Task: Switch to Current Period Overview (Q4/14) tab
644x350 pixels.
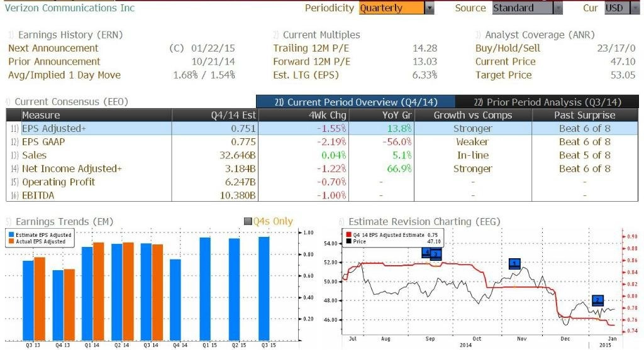Action: [x=356, y=102]
